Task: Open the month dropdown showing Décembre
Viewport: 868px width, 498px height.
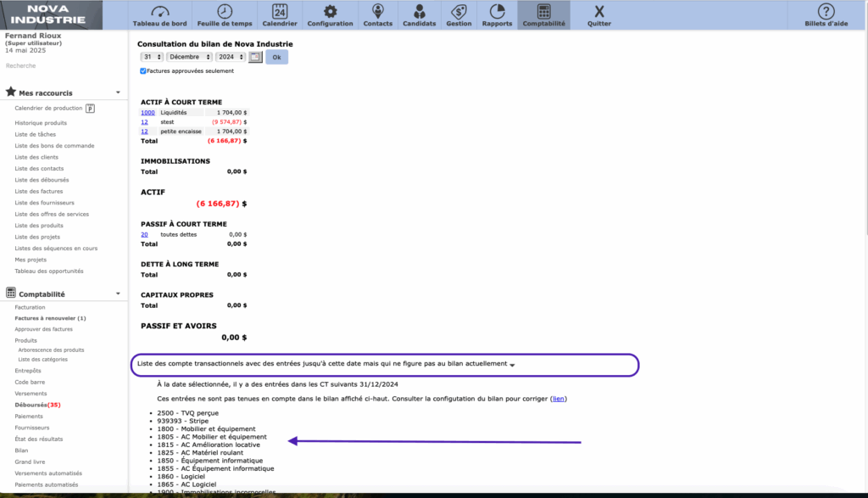Action: tap(188, 57)
